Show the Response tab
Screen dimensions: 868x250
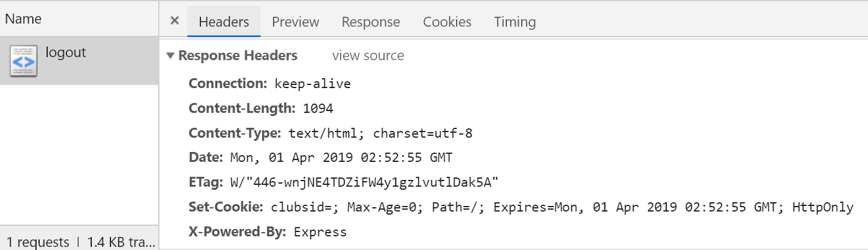click(371, 22)
